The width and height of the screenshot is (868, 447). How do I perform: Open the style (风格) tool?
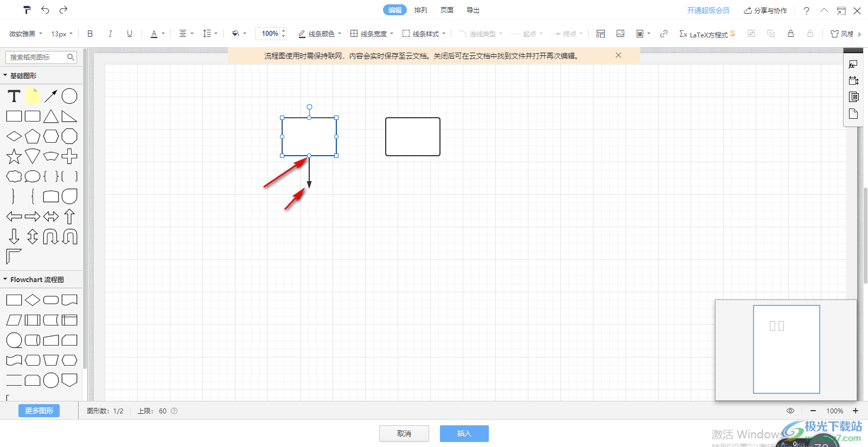pyautogui.click(x=842, y=34)
